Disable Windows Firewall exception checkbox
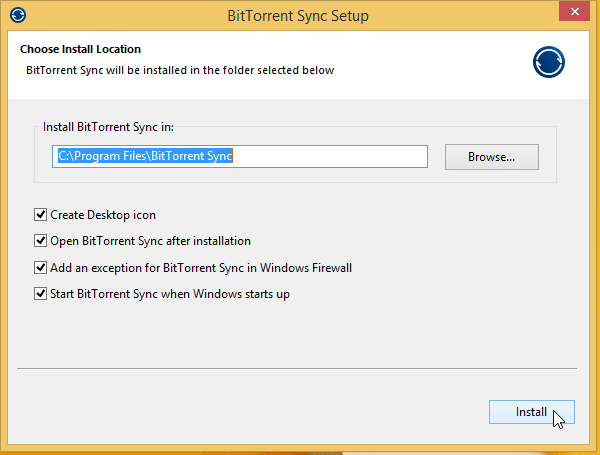This screenshot has width=600, height=455. 41,267
